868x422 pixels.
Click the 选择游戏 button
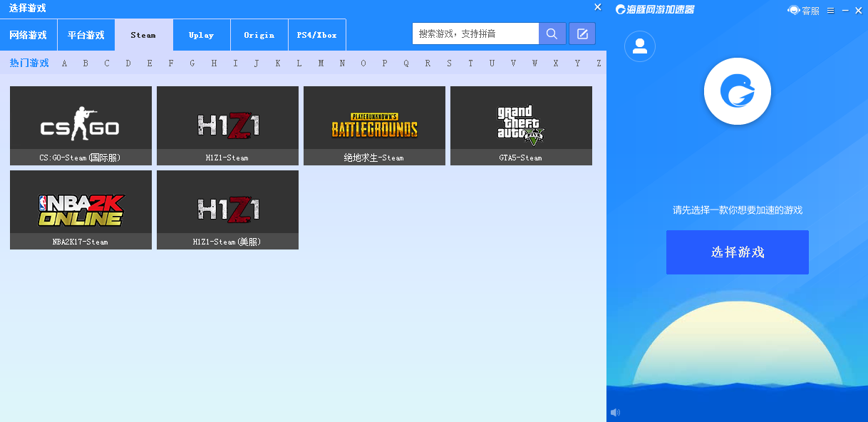tap(737, 252)
